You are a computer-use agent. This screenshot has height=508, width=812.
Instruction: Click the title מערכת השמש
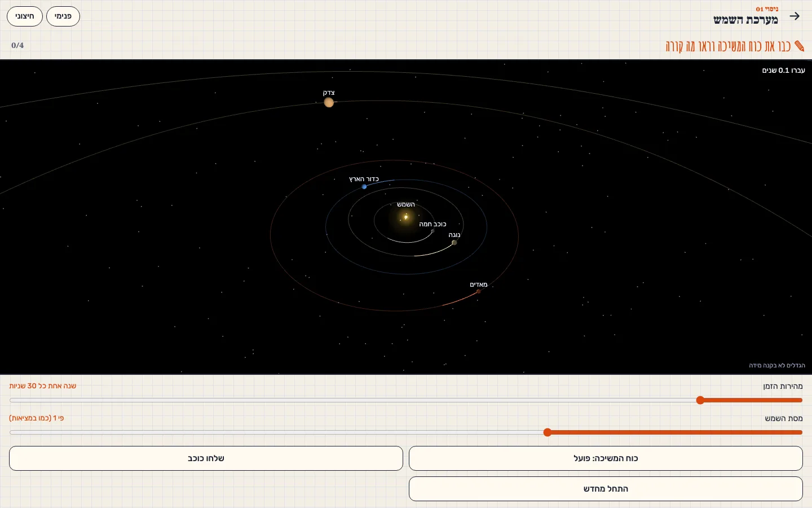[745, 20]
